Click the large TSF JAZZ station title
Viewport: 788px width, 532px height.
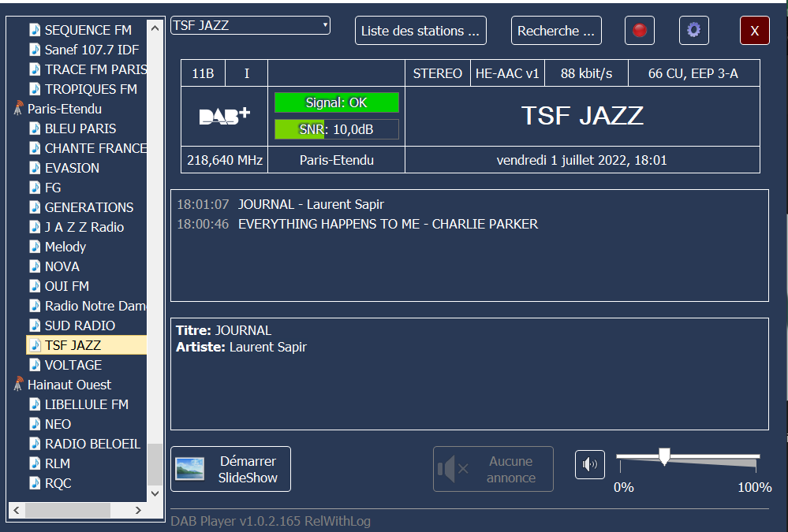582,116
